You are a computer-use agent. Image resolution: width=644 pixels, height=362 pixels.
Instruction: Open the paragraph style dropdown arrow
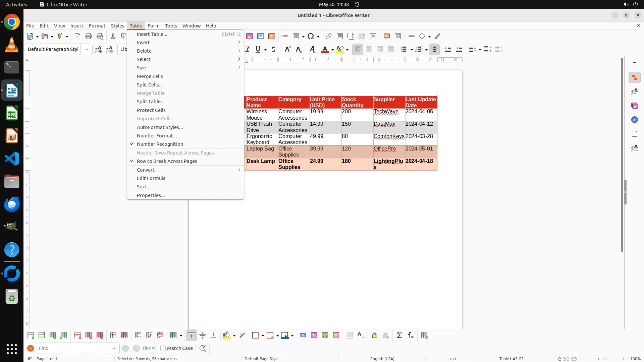click(87, 49)
